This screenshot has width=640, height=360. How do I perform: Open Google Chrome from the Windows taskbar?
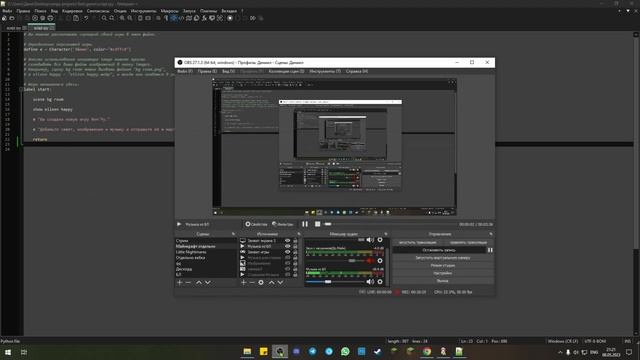(427, 351)
